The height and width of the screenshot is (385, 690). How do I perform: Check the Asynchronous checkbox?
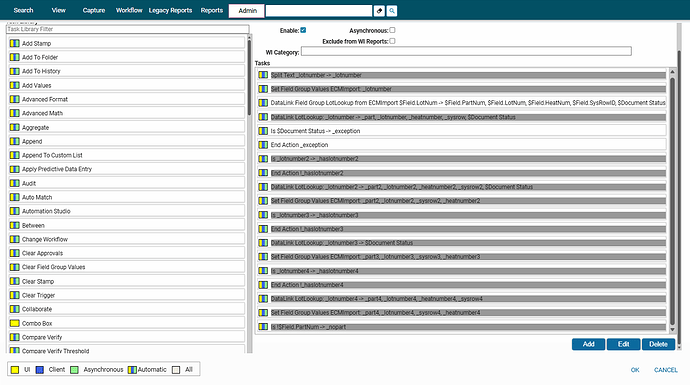(392, 30)
